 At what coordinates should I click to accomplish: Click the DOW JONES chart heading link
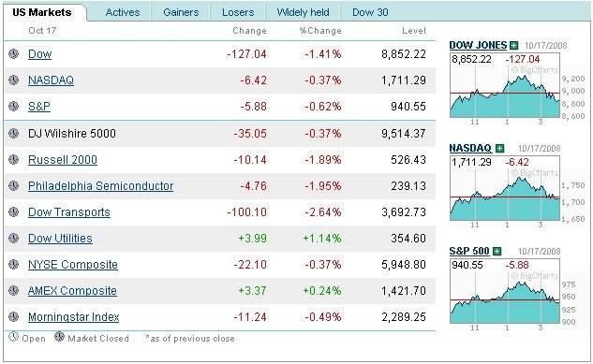[478, 45]
